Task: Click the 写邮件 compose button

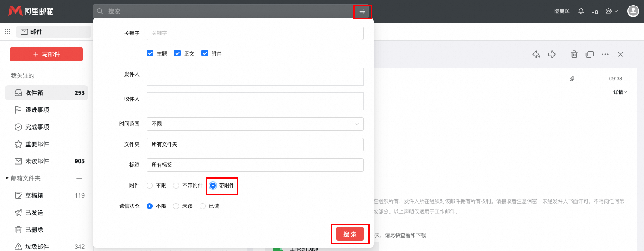Action: (x=46, y=54)
